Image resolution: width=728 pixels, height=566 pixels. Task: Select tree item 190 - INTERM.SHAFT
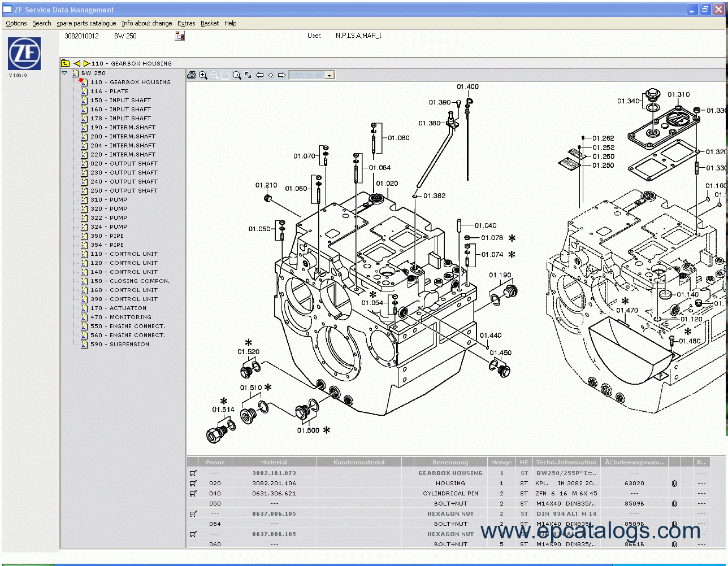point(123,127)
